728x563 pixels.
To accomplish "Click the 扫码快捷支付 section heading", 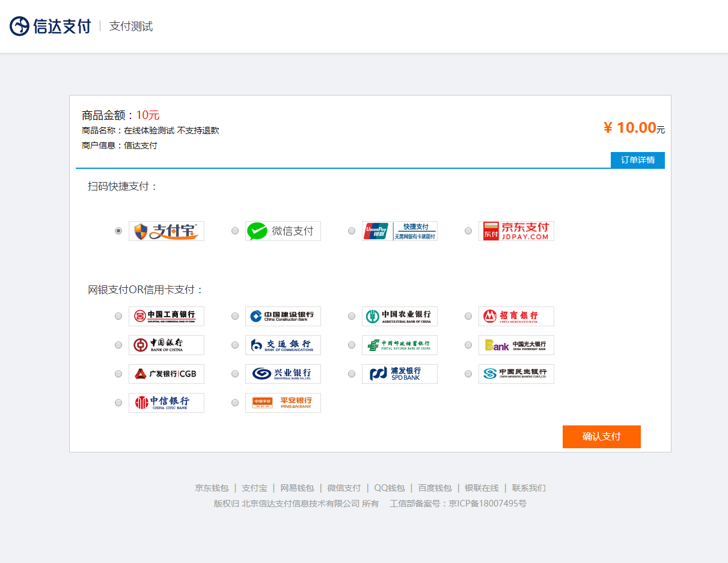I will [x=123, y=186].
